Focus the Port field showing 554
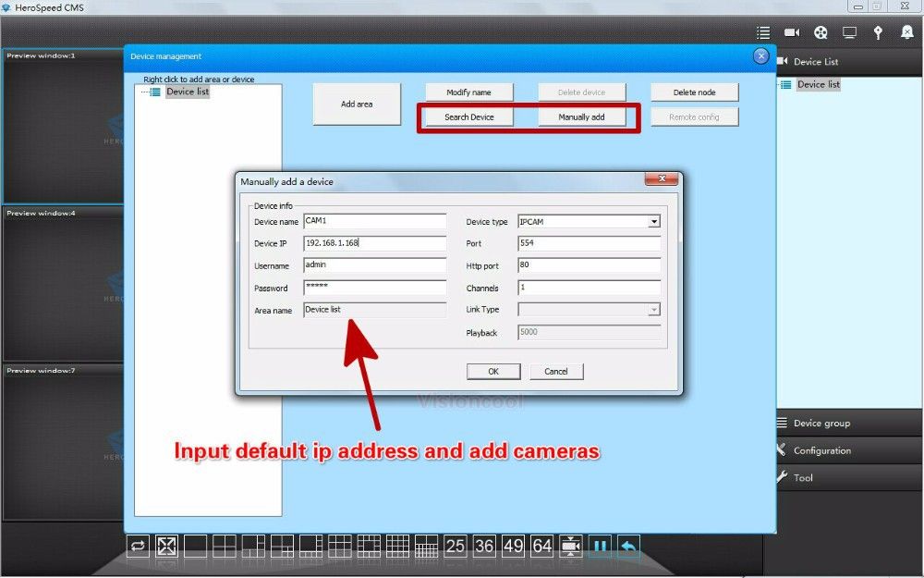924x578 pixels. [590, 243]
